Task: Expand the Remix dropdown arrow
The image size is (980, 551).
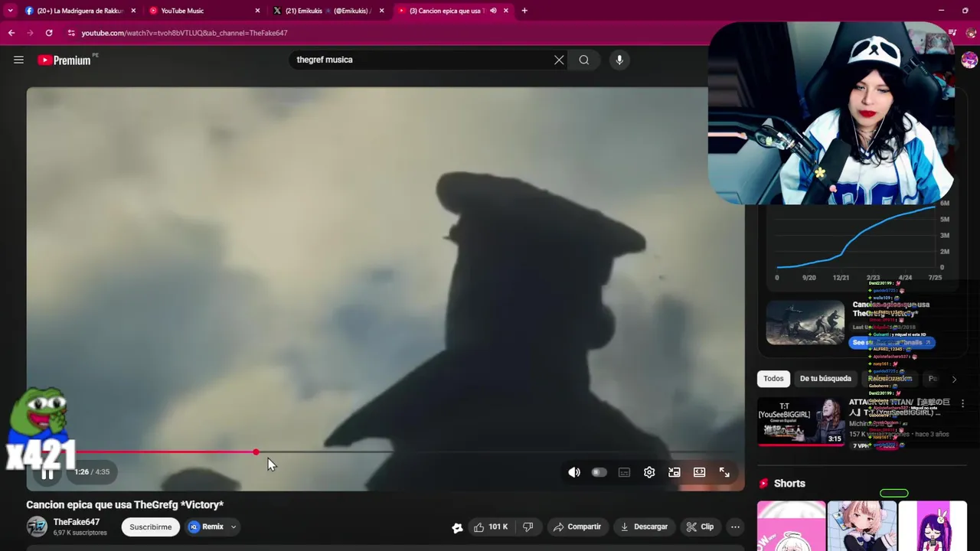Action: (x=234, y=527)
